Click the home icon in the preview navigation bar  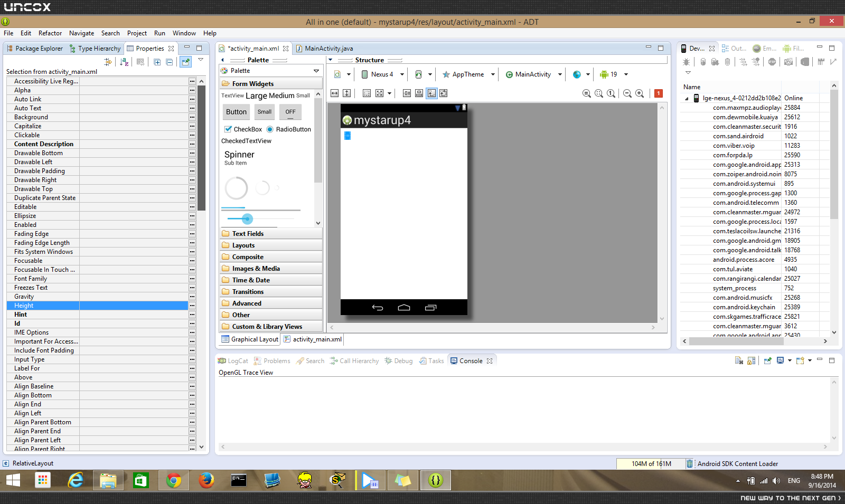tap(404, 308)
